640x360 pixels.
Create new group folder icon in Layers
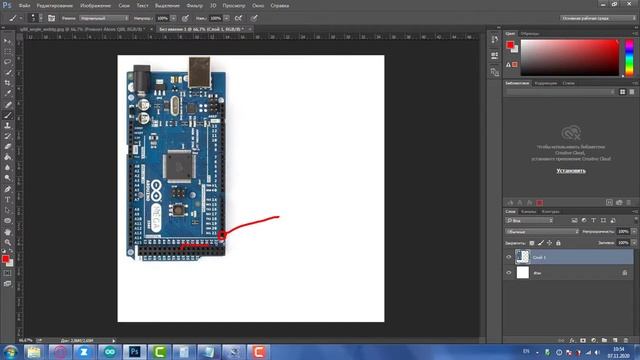pos(604,340)
